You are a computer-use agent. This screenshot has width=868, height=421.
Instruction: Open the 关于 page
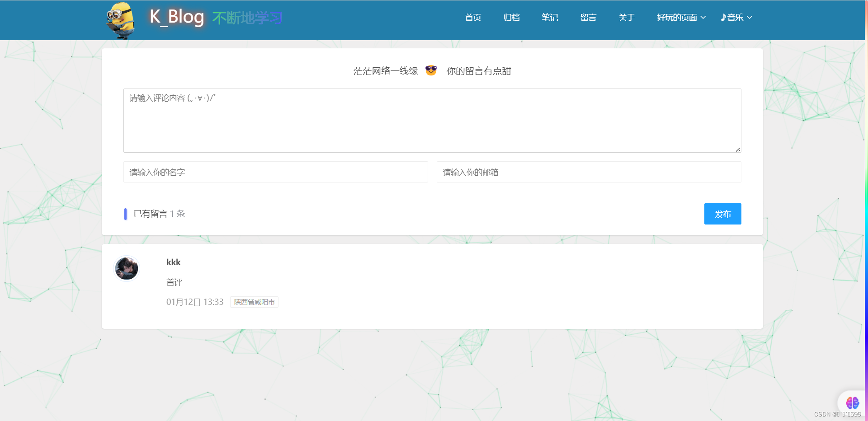[627, 18]
